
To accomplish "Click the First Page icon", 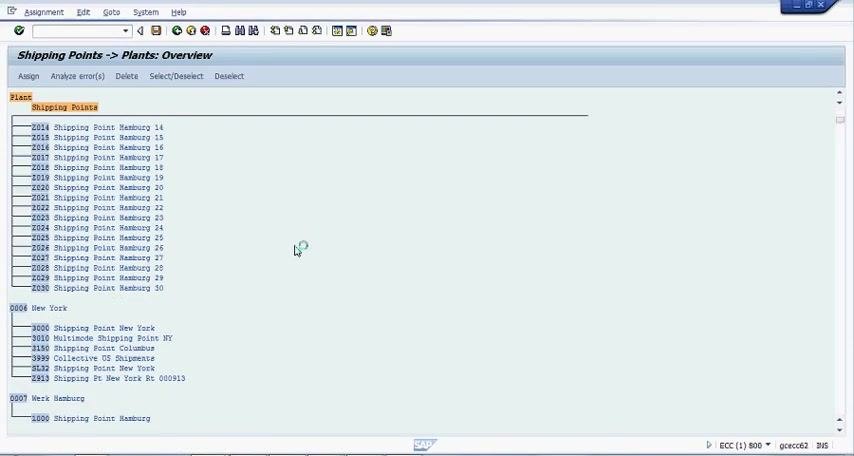I will (x=275, y=31).
